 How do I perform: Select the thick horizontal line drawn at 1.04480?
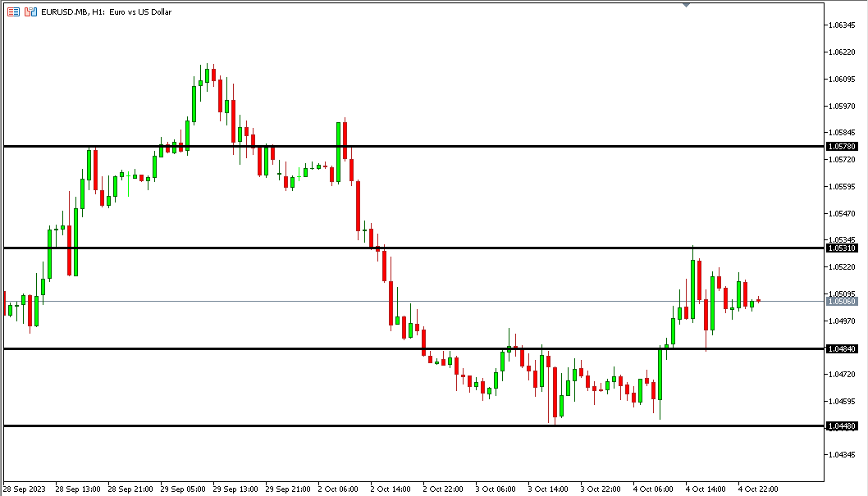[x=414, y=425]
